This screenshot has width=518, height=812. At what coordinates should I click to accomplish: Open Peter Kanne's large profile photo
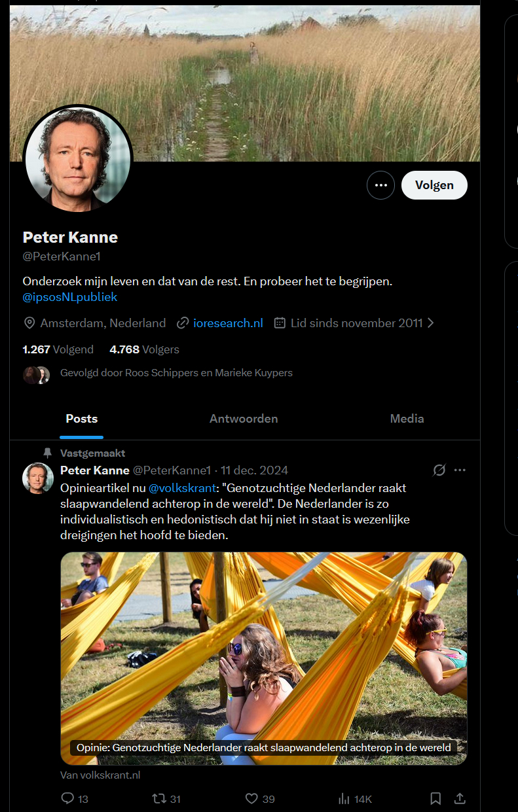tap(78, 159)
